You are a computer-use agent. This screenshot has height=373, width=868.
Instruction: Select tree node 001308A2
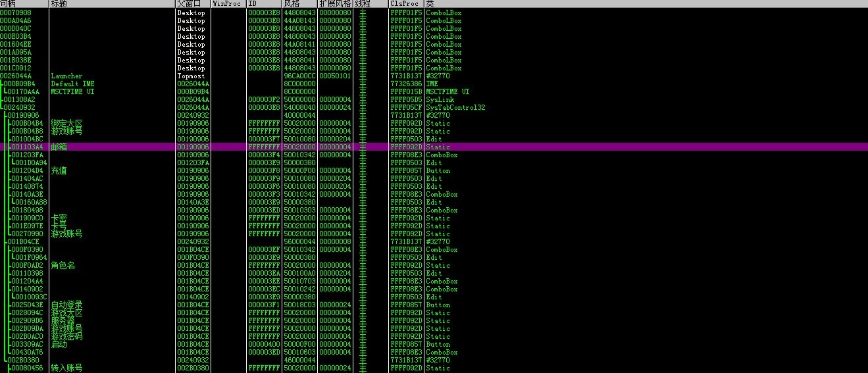(x=20, y=100)
